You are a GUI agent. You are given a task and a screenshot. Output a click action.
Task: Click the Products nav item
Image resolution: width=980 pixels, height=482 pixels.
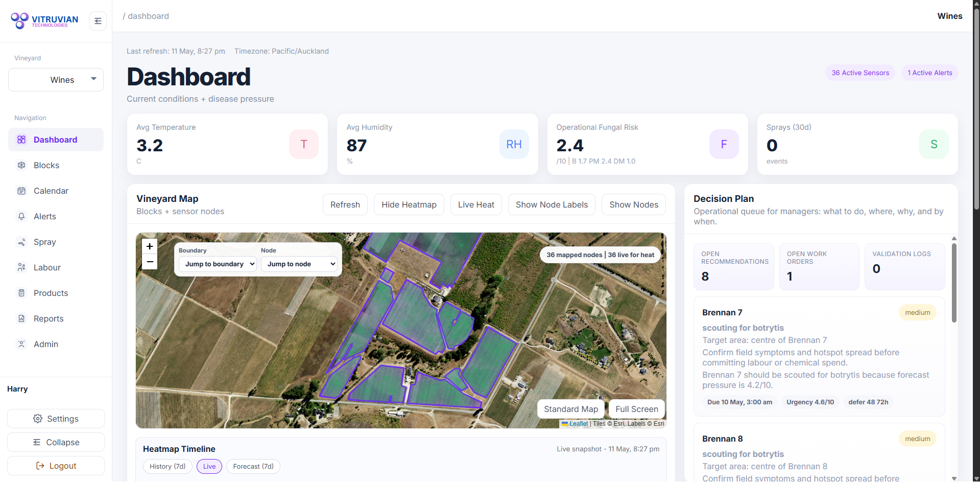tap(56, 293)
